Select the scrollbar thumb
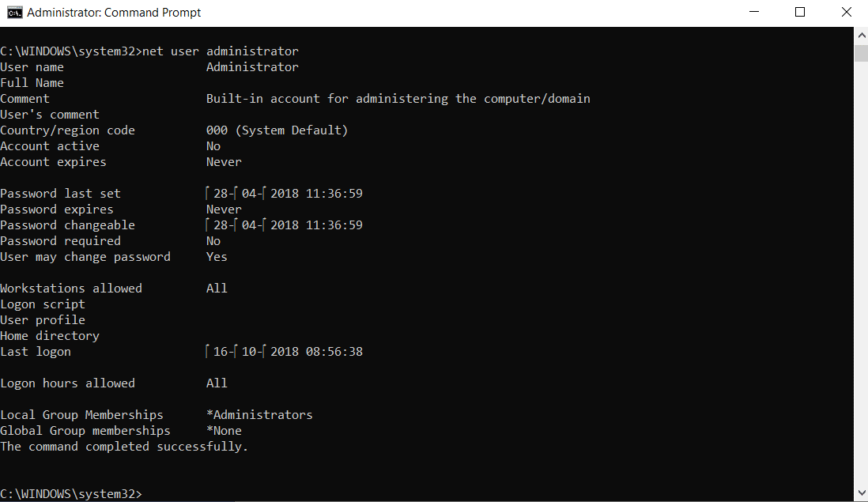 click(861, 54)
